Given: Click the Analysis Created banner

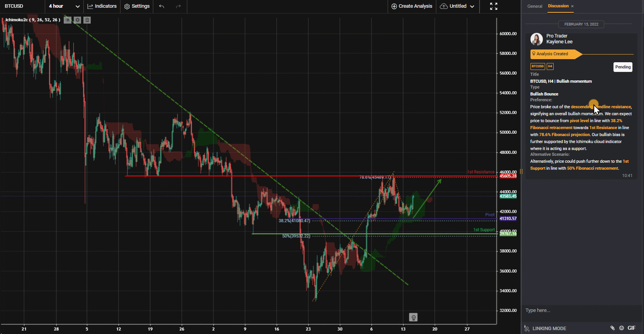Looking at the screenshot, I should (x=556, y=54).
